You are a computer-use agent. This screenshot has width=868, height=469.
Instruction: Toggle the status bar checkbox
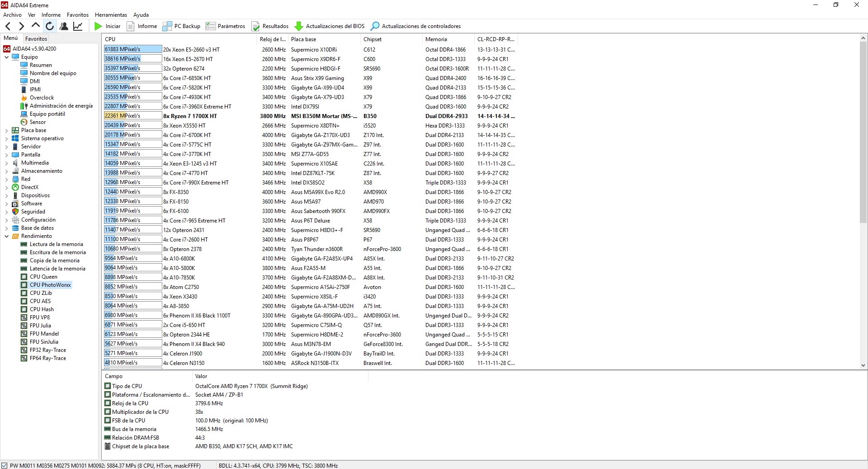(x=5, y=465)
